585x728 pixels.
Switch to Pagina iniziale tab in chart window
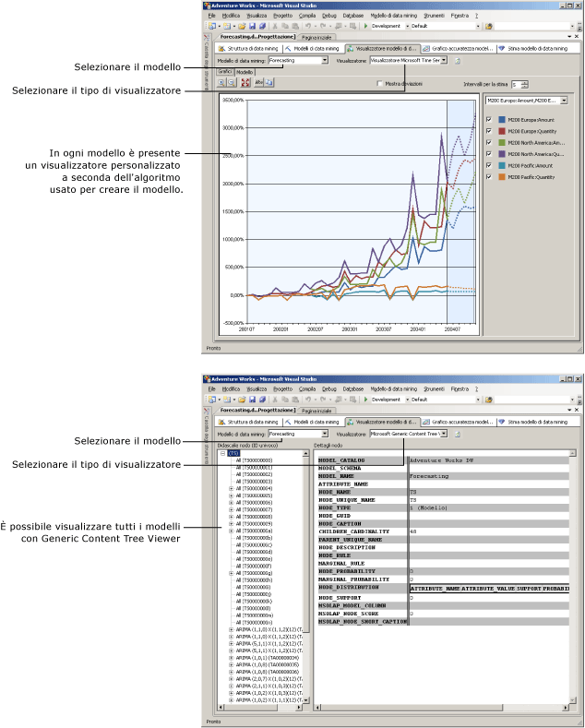point(316,37)
